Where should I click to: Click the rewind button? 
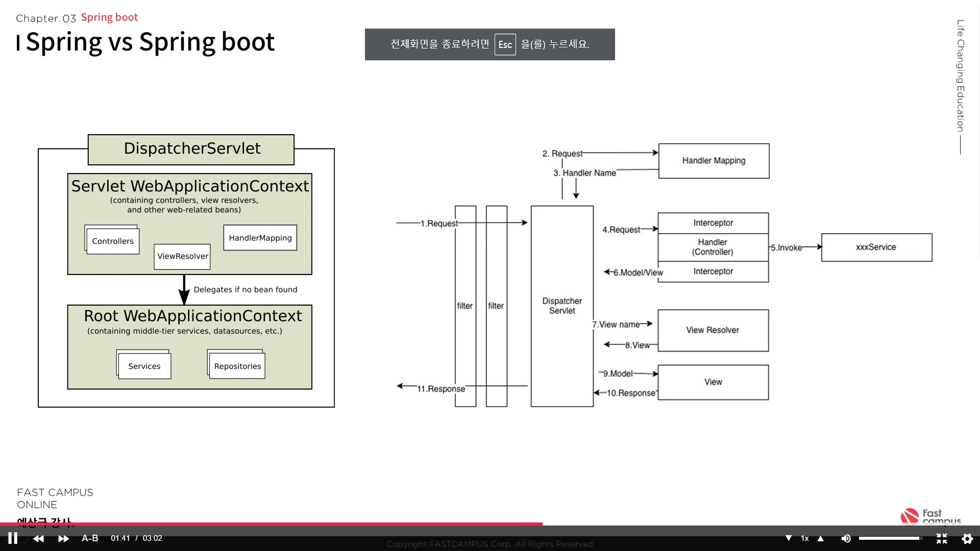click(38, 538)
